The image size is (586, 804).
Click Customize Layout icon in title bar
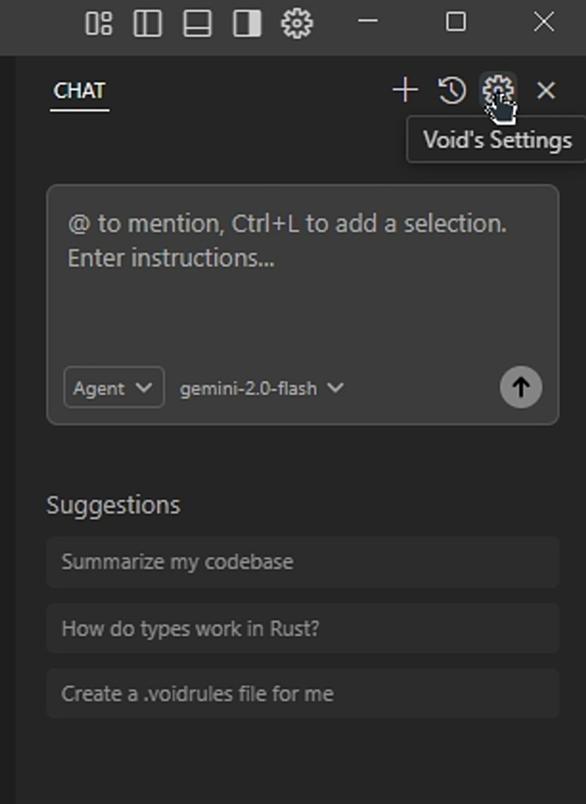98,23
